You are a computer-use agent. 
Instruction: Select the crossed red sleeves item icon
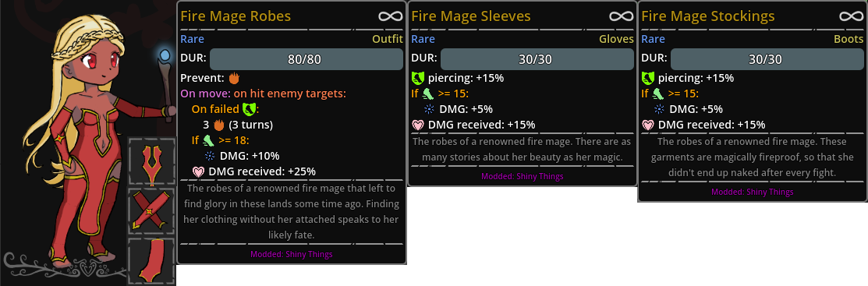[x=151, y=211]
